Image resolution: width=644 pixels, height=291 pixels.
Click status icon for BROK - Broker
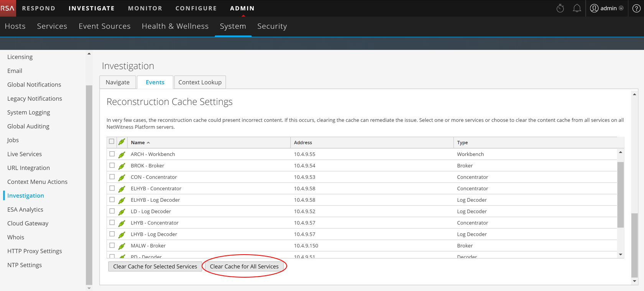[122, 166]
